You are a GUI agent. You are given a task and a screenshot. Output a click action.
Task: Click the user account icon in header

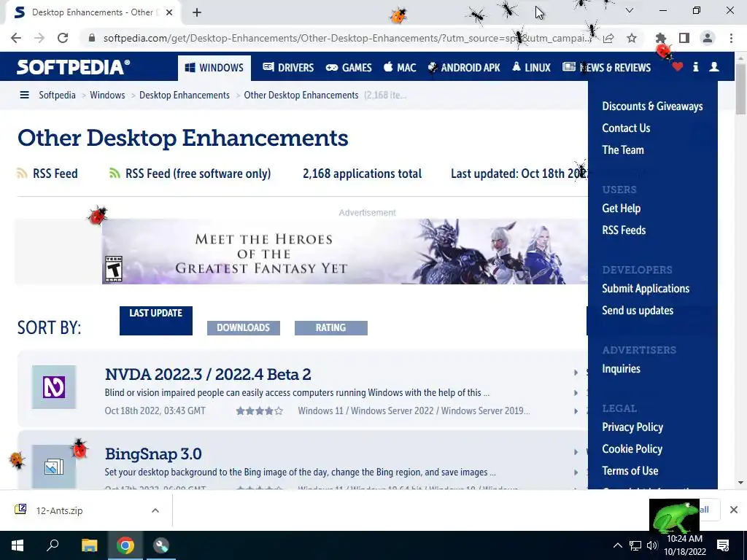tap(714, 67)
